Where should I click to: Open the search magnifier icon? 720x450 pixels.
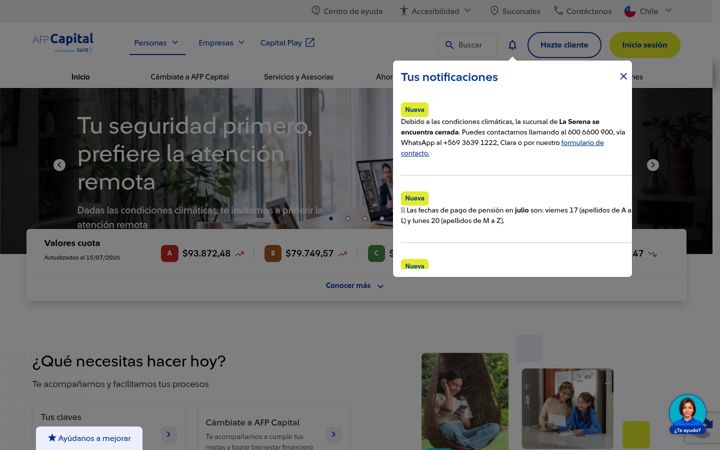[x=449, y=45]
